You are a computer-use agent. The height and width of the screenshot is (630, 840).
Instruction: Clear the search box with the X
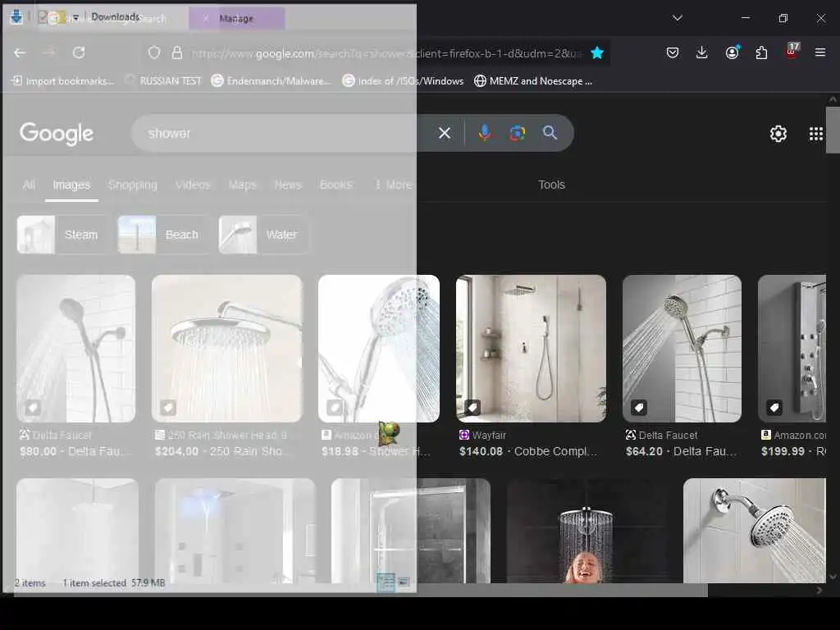point(445,133)
